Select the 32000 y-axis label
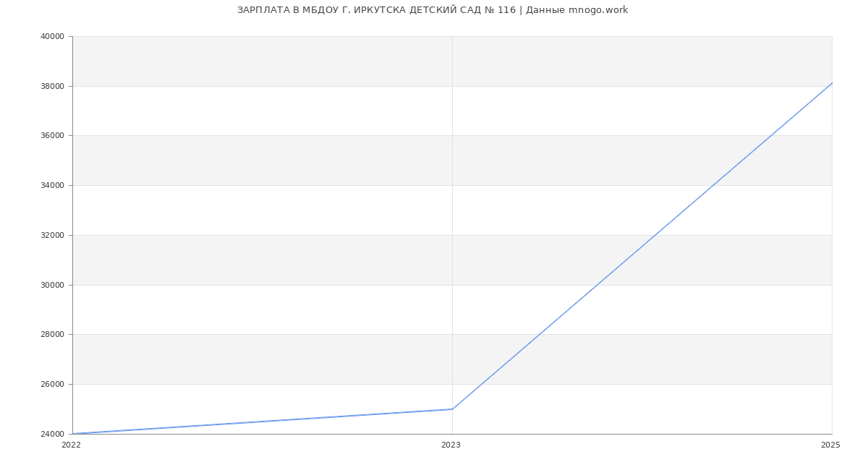 [x=54, y=235]
